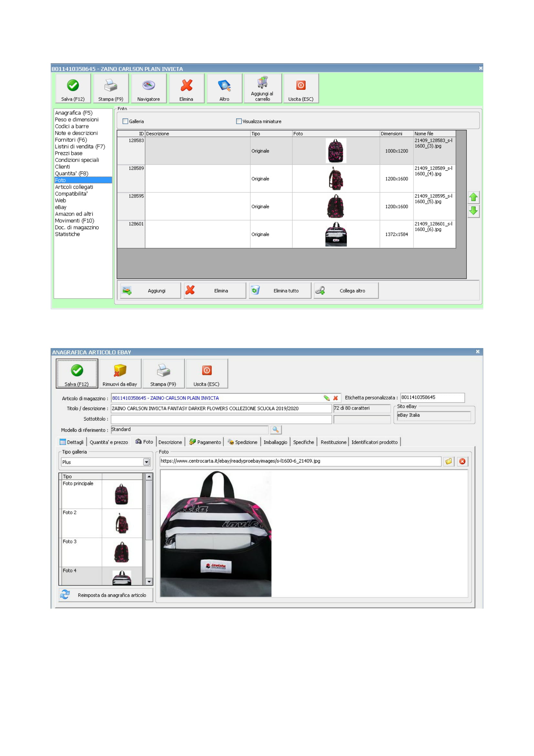Click the red X to clear Articolo di magazzino
This screenshot has height=756, width=534.
point(335,398)
